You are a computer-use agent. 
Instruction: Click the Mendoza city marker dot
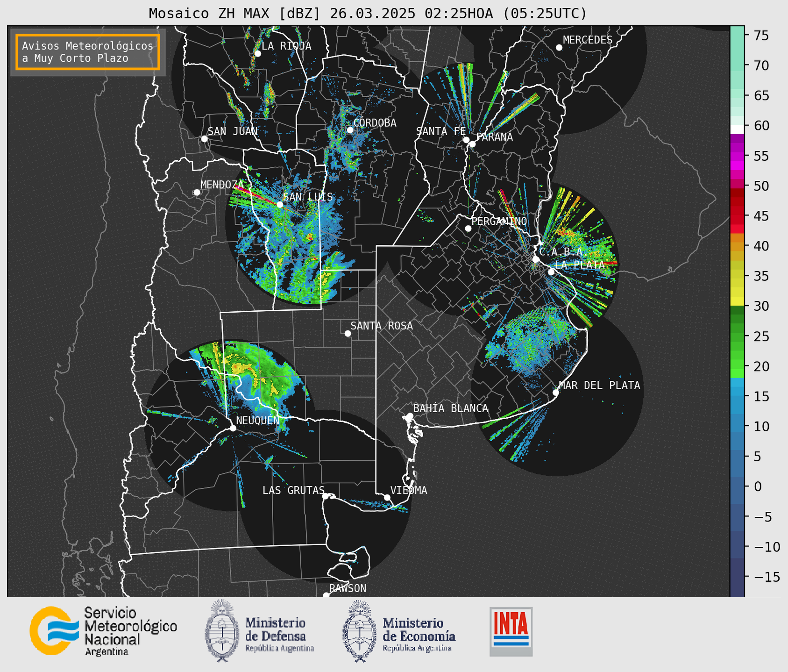click(x=197, y=193)
